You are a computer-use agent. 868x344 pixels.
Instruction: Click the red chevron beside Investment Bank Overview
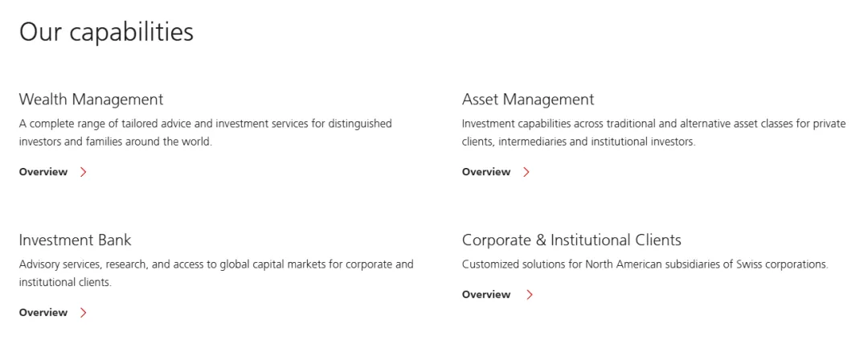[x=83, y=313]
